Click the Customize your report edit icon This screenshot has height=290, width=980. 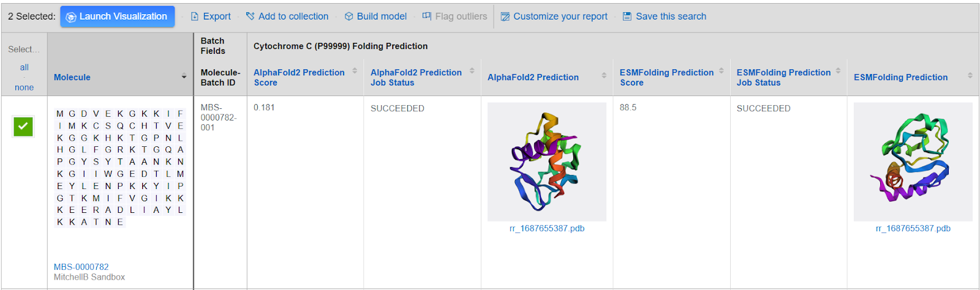(x=505, y=17)
